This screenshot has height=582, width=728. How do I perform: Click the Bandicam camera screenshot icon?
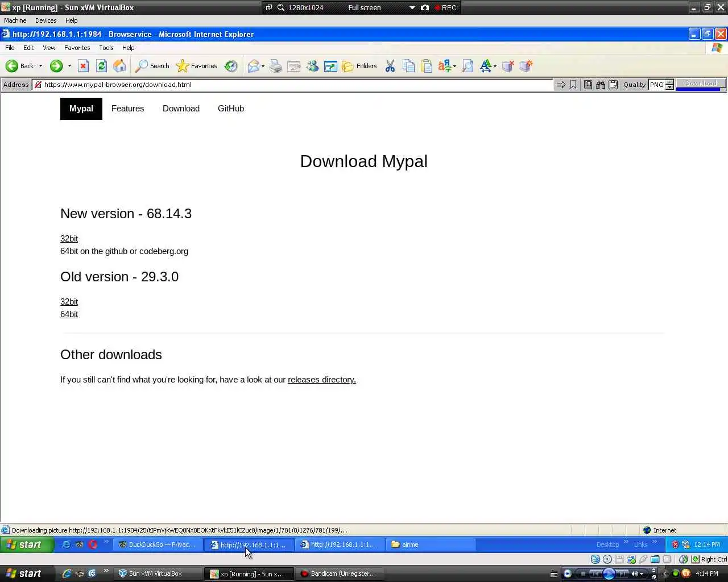[x=425, y=8]
